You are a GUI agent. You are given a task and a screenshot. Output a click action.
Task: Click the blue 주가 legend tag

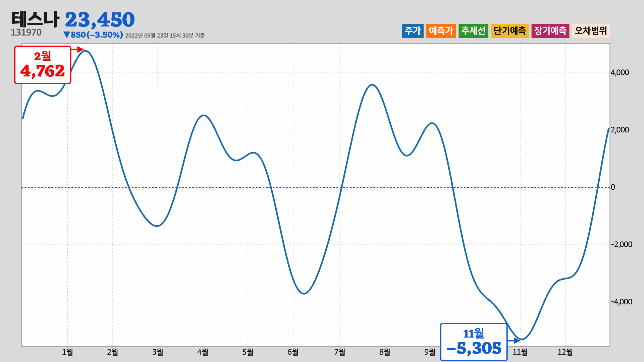pos(413,31)
